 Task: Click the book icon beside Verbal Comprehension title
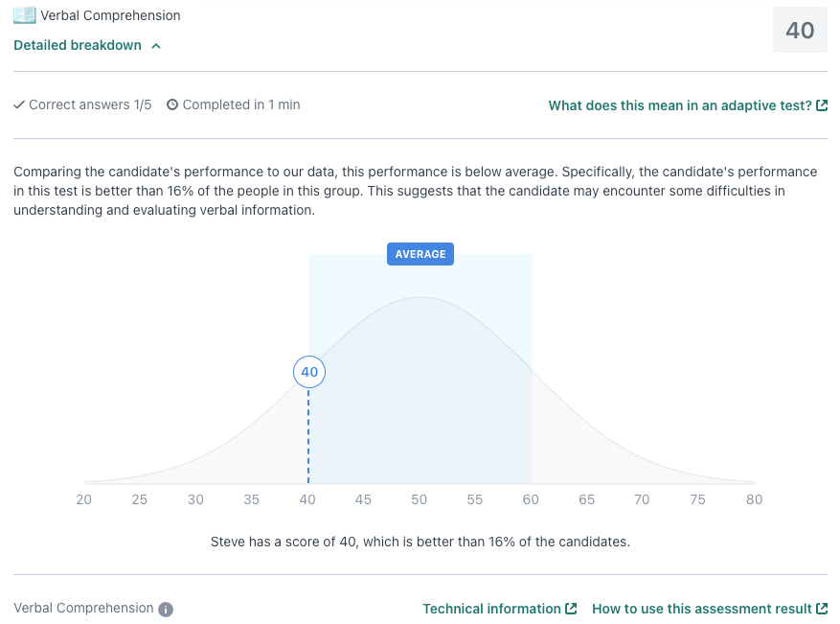pyautogui.click(x=25, y=15)
